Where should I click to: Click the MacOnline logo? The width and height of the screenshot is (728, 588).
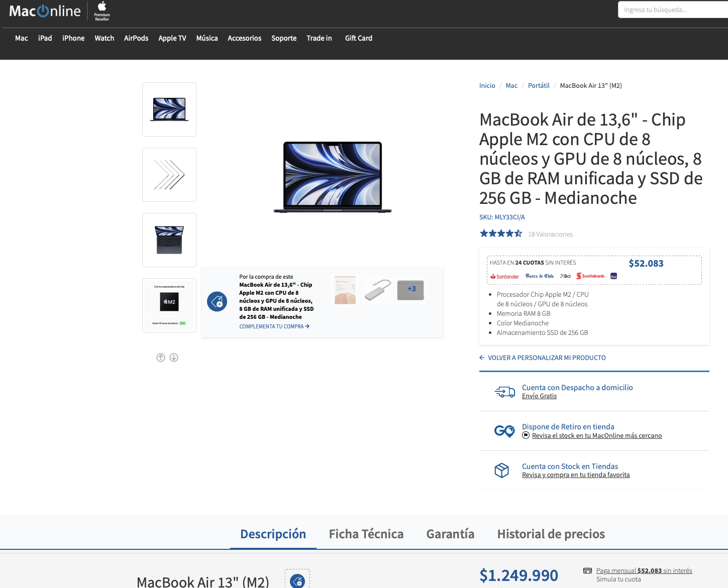click(x=45, y=11)
